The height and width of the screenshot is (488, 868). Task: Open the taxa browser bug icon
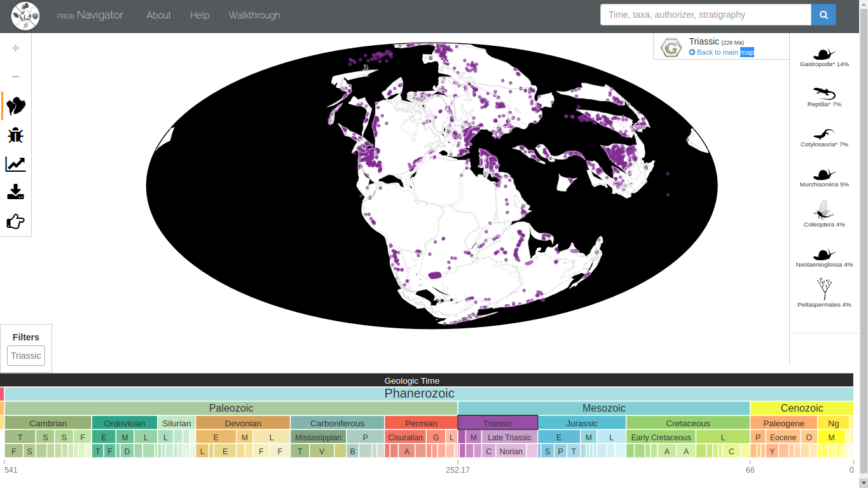pos(15,135)
